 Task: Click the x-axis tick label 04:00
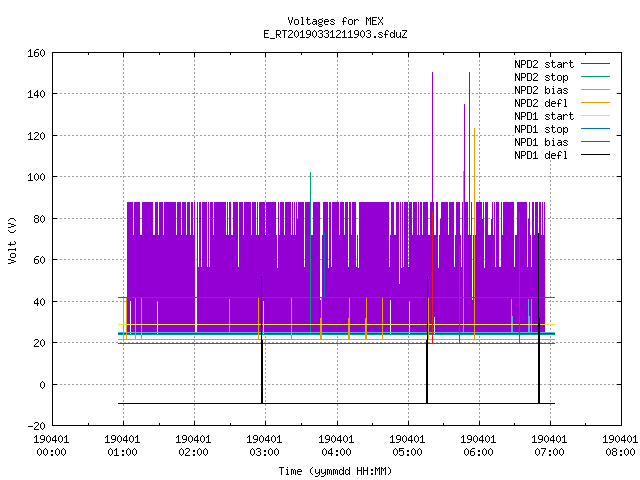pos(336,452)
